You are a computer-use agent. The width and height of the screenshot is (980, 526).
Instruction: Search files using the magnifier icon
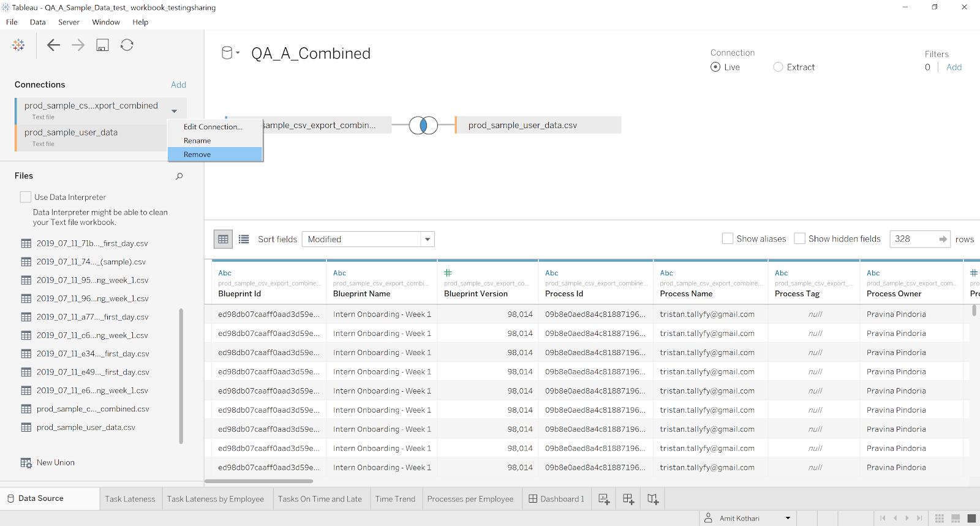click(x=179, y=176)
